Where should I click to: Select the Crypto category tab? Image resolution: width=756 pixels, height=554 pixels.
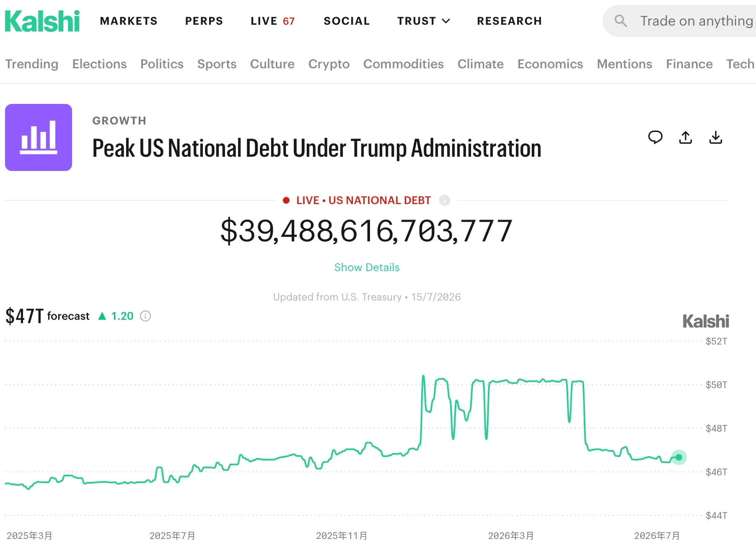pyautogui.click(x=329, y=64)
